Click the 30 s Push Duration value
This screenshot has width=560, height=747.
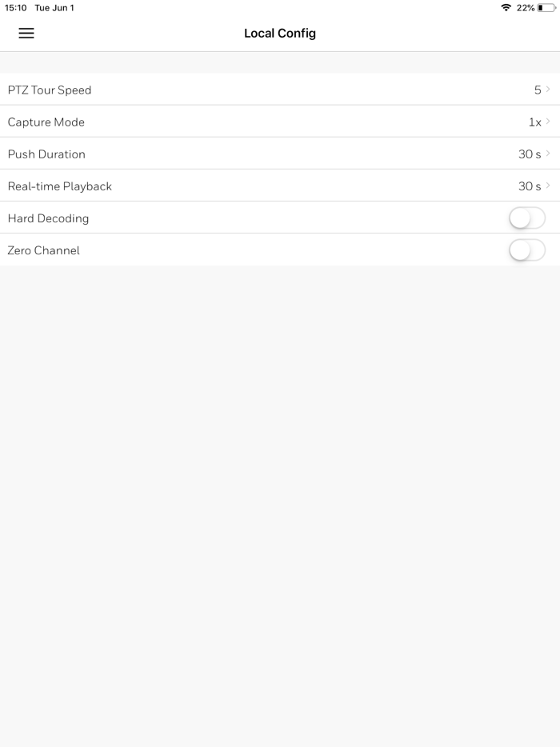point(529,154)
